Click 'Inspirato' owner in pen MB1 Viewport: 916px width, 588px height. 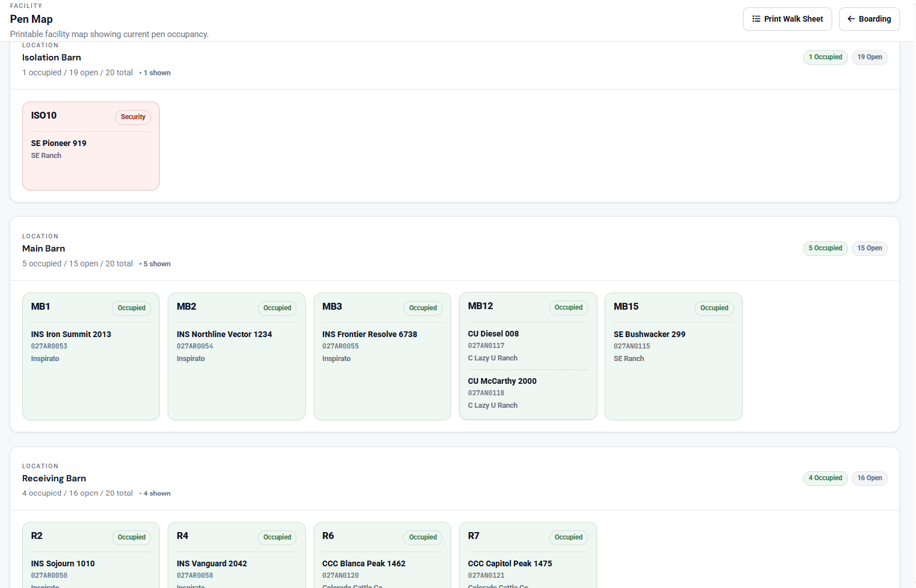(x=45, y=359)
